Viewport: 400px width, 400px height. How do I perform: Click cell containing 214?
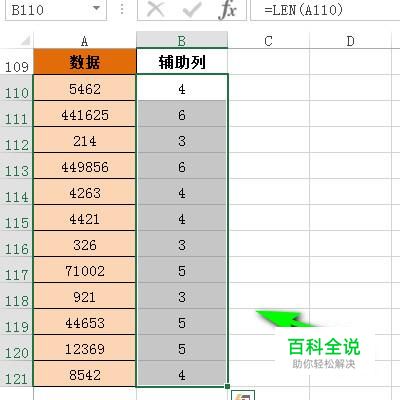pos(85,140)
